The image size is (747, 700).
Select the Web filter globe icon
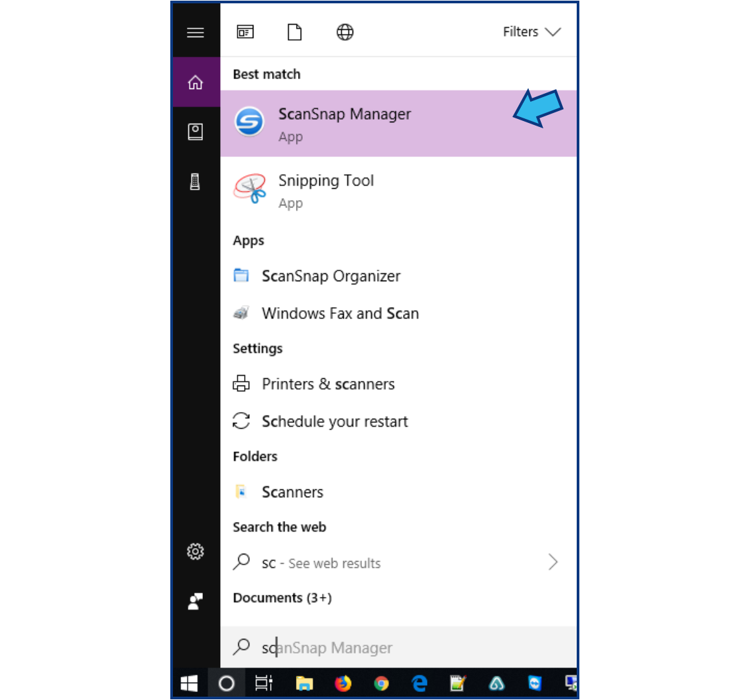click(345, 31)
